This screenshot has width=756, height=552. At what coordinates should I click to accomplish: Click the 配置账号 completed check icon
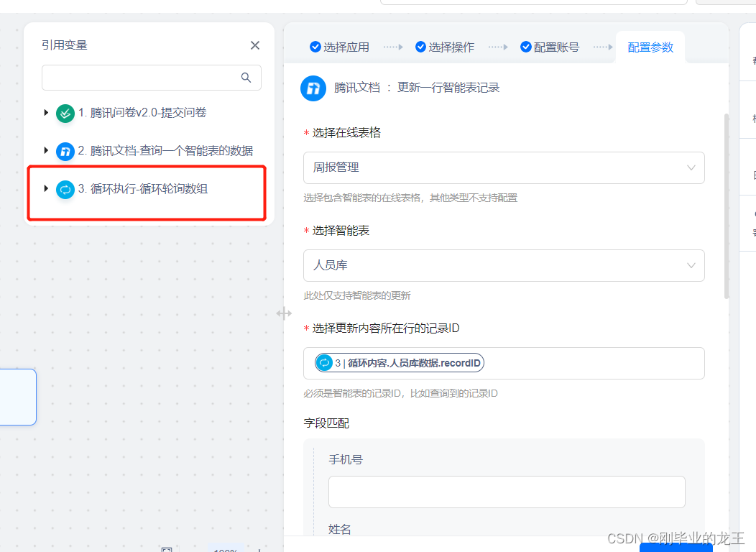526,47
